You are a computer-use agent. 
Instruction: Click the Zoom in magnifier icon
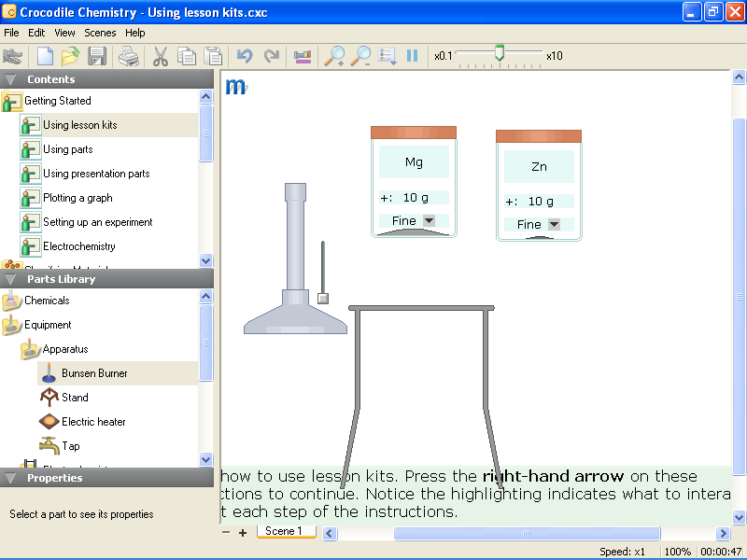tap(333, 56)
